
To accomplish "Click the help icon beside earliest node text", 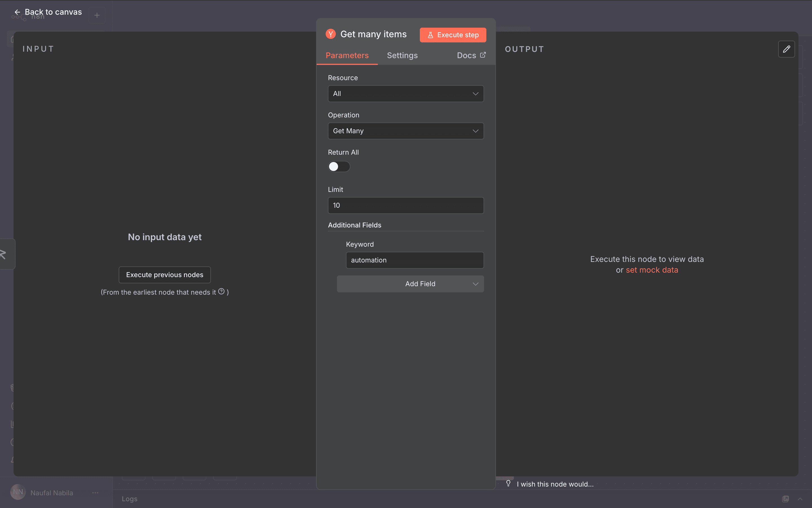I will (221, 291).
